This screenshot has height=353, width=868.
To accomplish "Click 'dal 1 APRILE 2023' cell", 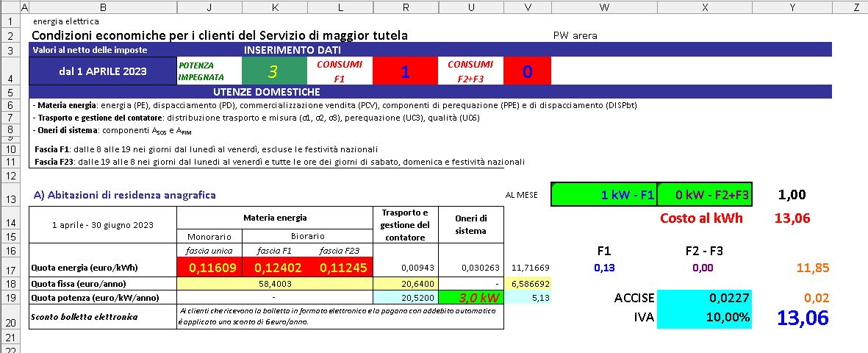I will point(102,71).
